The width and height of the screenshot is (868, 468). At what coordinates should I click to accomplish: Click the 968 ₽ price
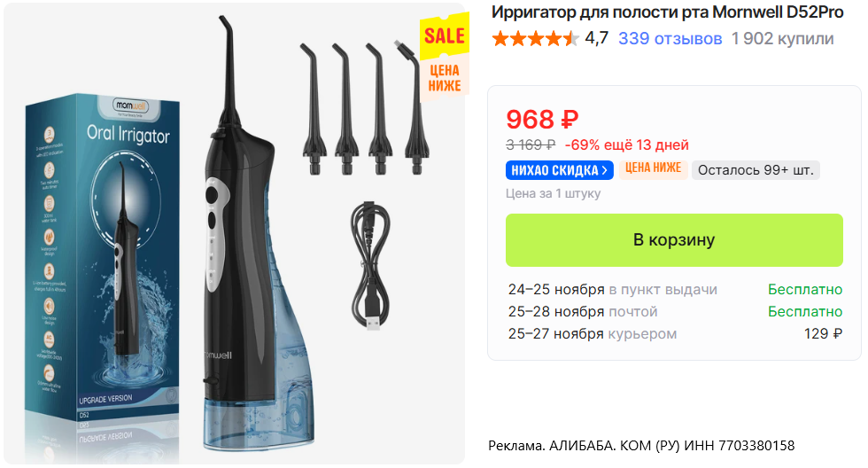[x=542, y=119]
